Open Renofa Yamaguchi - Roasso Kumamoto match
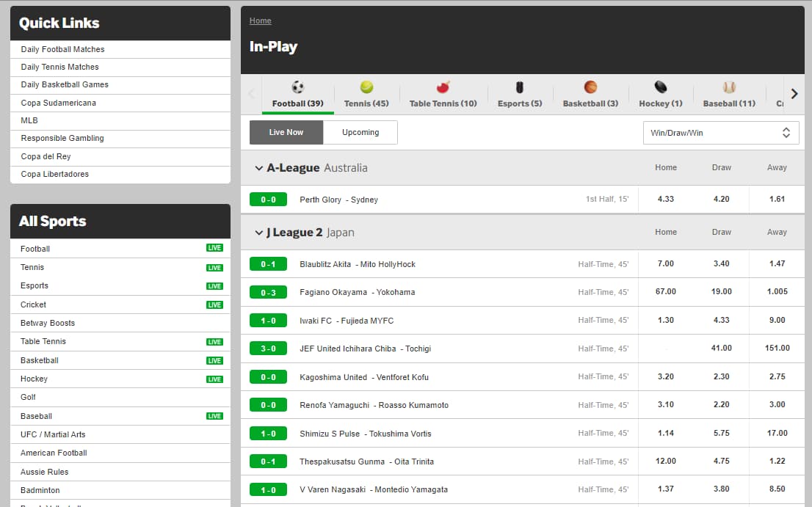Viewport: 812px width, 507px height. coord(374,405)
